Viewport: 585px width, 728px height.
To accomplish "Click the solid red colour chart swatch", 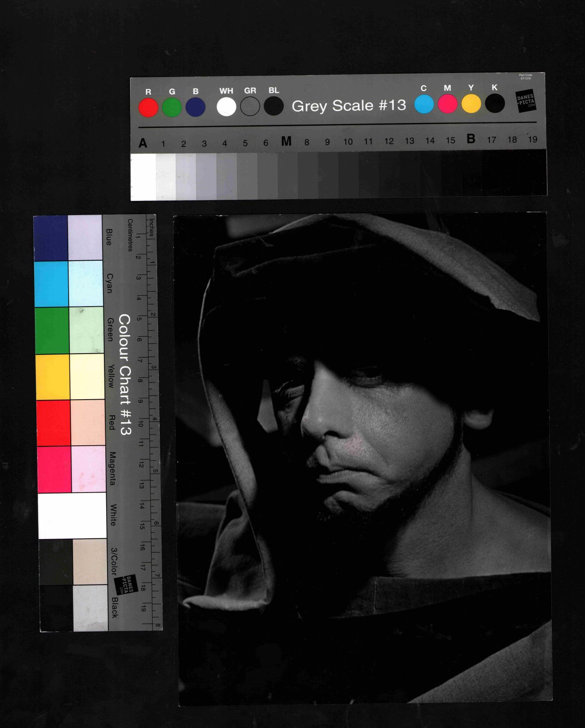I will point(54,423).
